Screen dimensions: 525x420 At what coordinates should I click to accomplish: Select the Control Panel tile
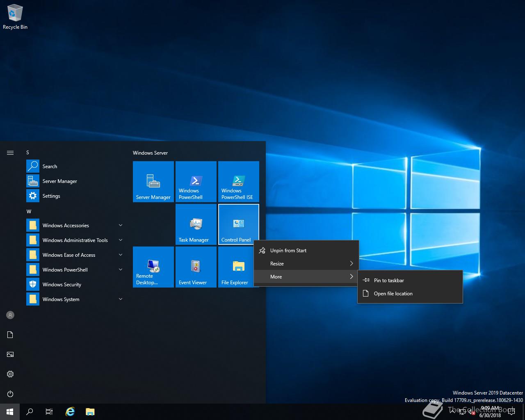[x=239, y=224]
